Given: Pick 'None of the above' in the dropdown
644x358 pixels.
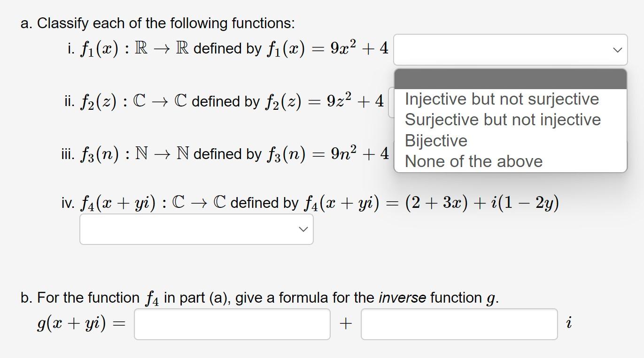Looking at the screenshot, I should point(474,161).
